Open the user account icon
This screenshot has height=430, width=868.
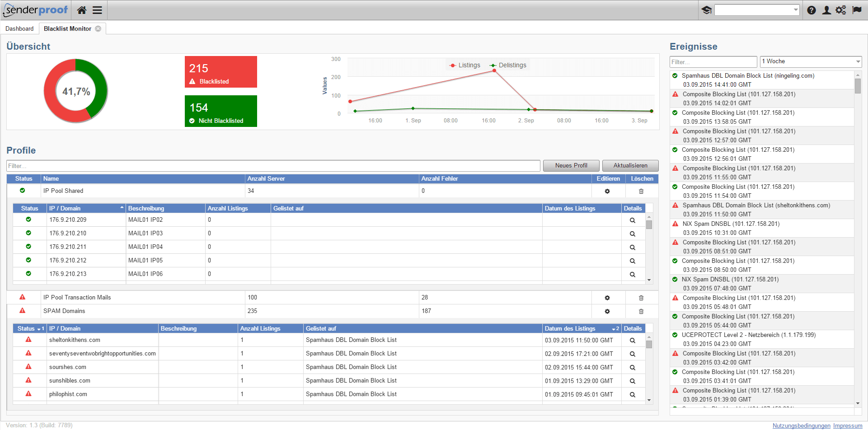coord(826,10)
